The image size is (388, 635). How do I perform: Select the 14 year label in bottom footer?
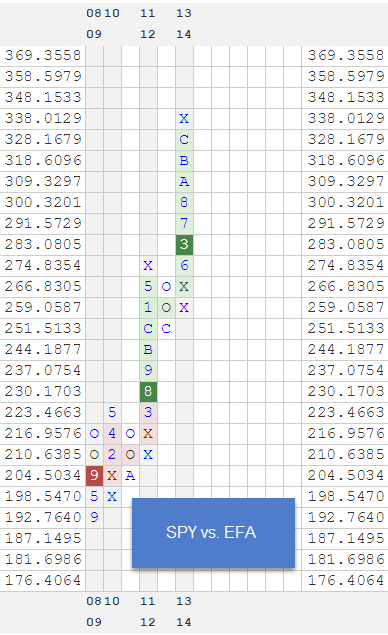(x=184, y=622)
